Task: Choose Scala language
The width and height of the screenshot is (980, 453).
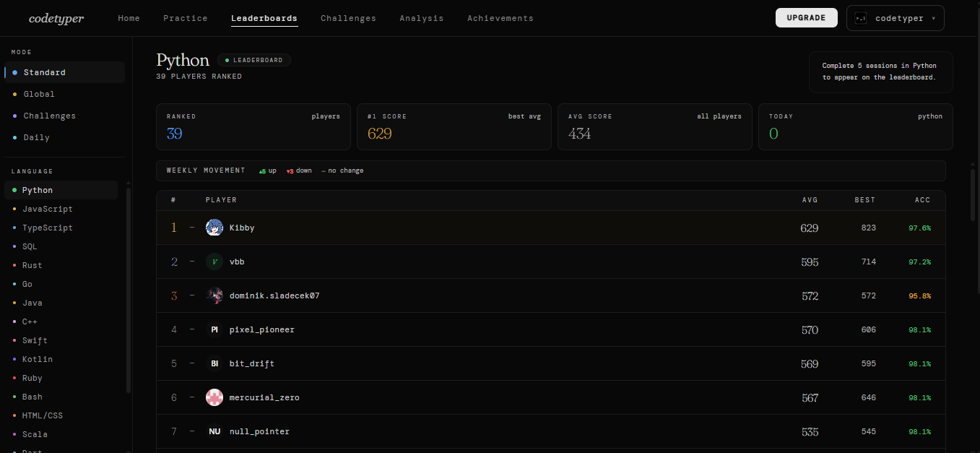Action: click(61, 434)
